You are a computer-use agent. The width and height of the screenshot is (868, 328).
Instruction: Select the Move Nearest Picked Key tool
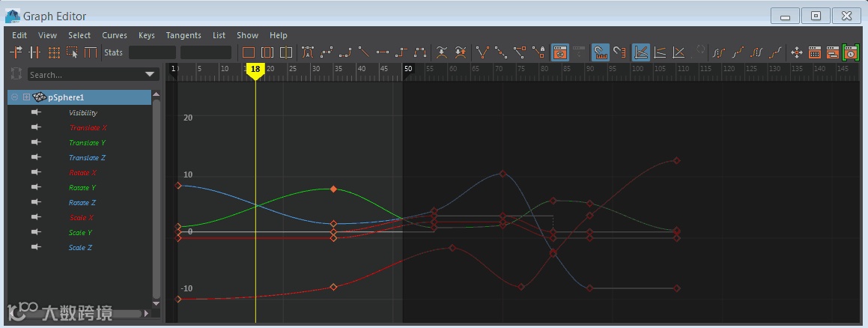16,52
